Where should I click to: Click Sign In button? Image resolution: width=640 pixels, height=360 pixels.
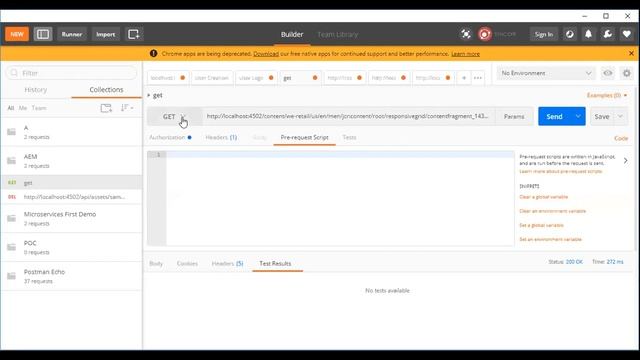coord(544,34)
